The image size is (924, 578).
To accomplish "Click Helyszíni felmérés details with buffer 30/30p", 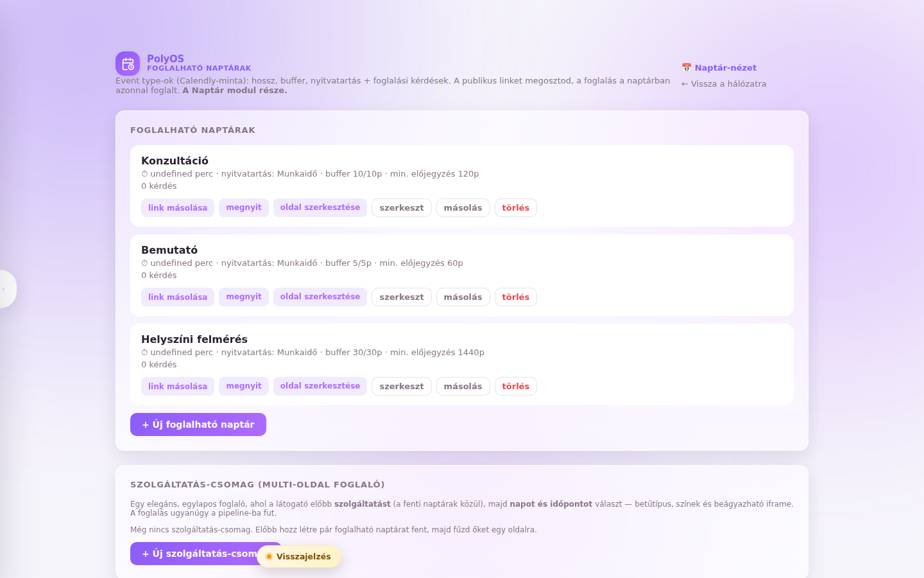I will pos(312,353).
